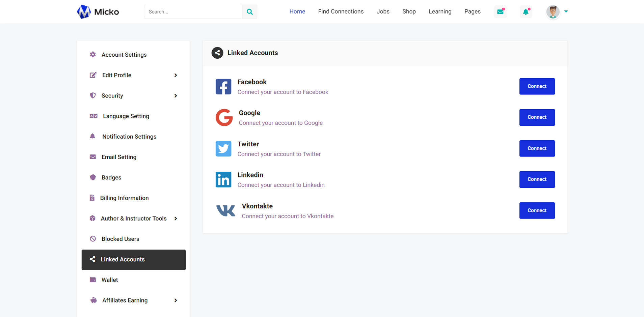Click the Linkedin logo icon
The height and width of the screenshot is (317, 644).
pos(223,179)
